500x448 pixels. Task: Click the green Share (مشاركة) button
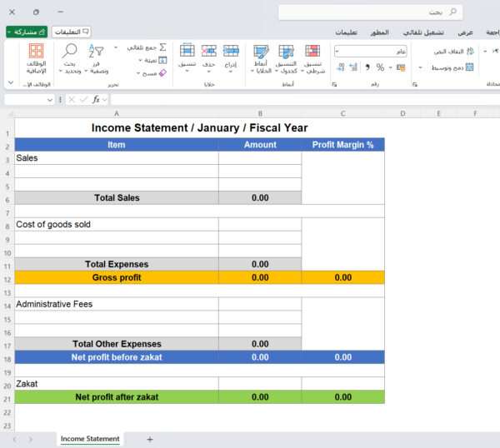(x=26, y=32)
